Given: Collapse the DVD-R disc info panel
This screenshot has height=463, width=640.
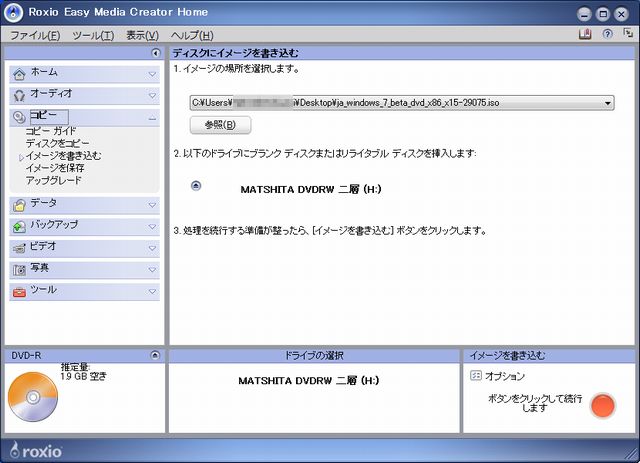Looking at the screenshot, I should click(155, 355).
